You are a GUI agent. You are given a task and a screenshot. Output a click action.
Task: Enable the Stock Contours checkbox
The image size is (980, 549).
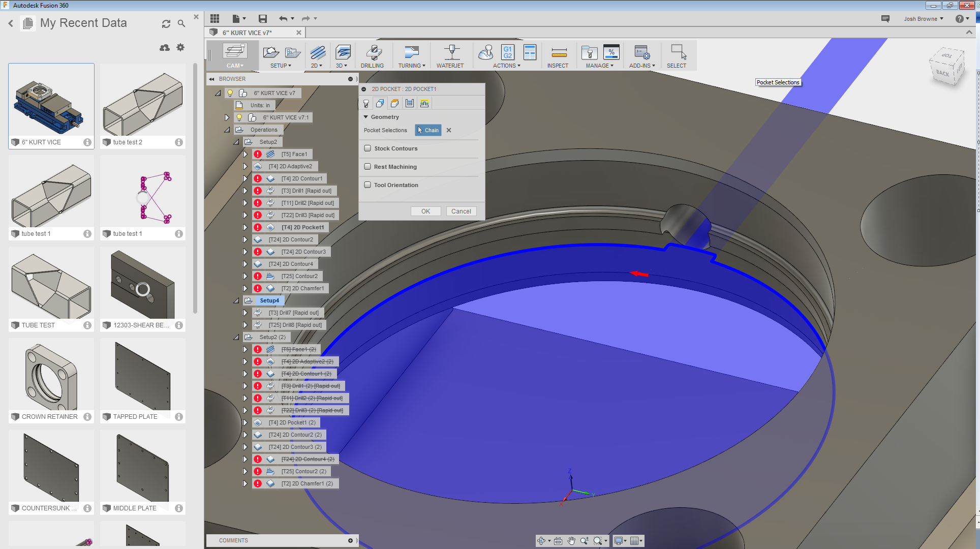pos(367,148)
